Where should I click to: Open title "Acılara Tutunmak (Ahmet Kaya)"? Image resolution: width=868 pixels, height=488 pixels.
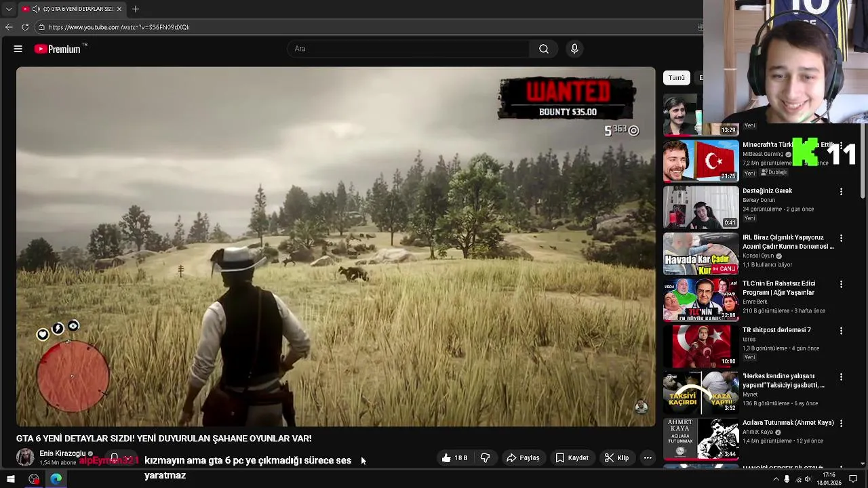tap(788, 423)
